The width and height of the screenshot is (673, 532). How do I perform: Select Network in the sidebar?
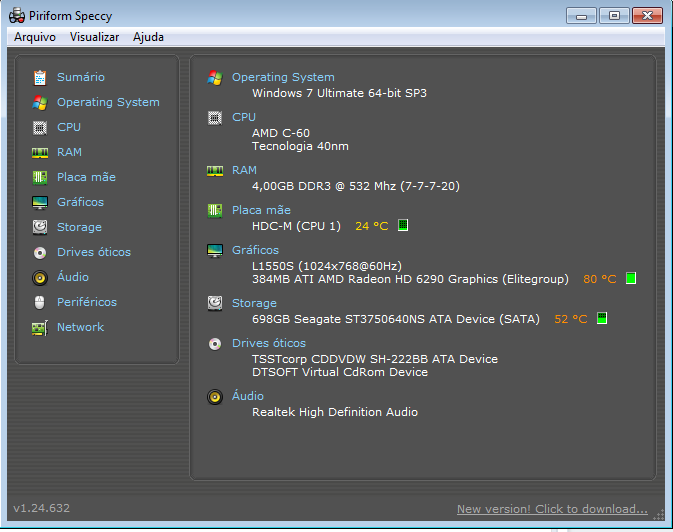(80, 327)
